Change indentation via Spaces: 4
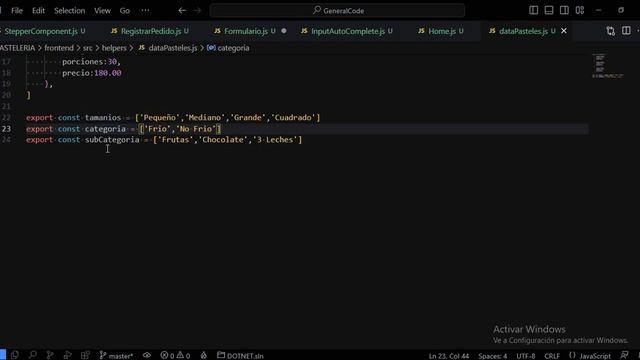640x360 pixels. (x=493, y=356)
